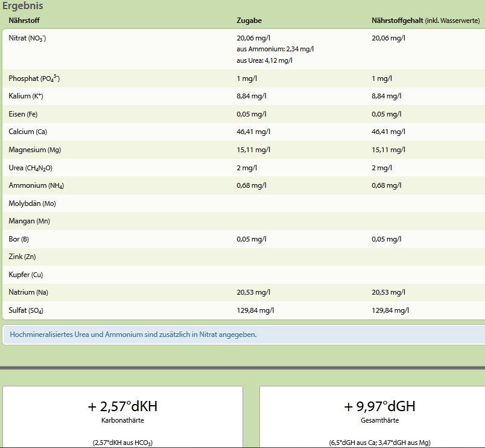Click the '+ 9,97°dGH' value

pos(379,406)
